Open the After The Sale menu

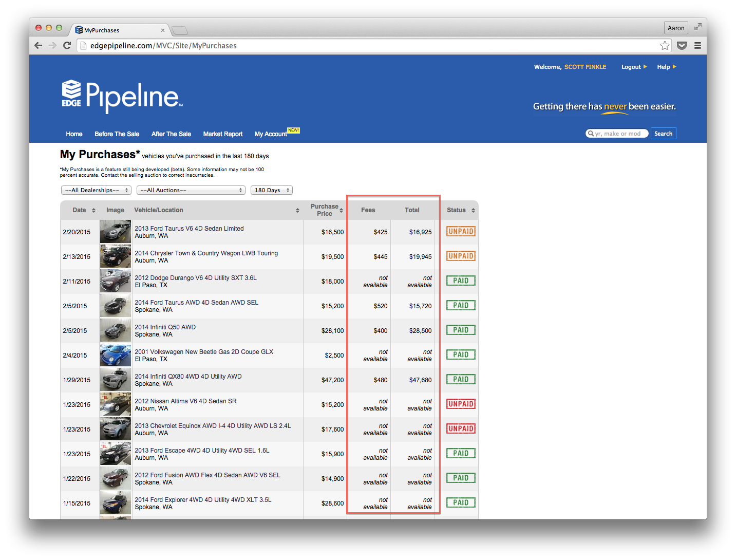pyautogui.click(x=171, y=134)
